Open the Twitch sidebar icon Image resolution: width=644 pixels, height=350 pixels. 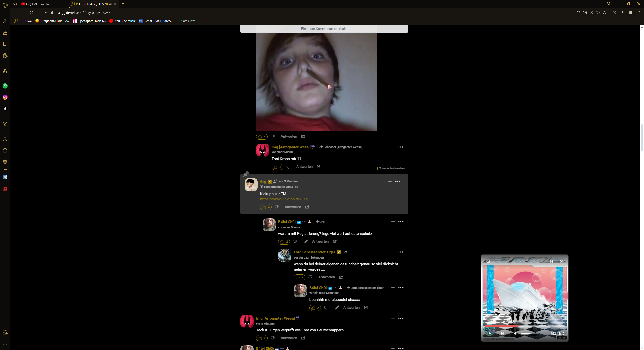point(5,44)
